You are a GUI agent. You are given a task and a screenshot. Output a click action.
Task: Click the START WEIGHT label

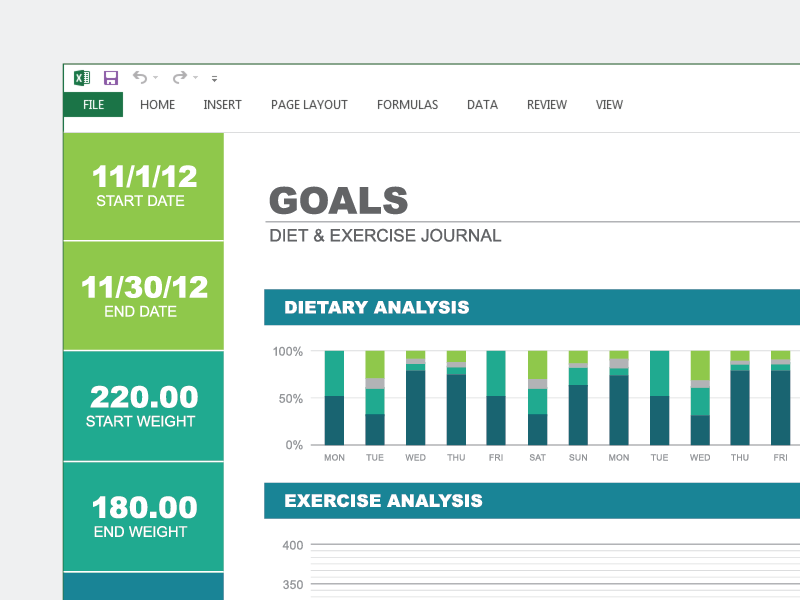140,421
